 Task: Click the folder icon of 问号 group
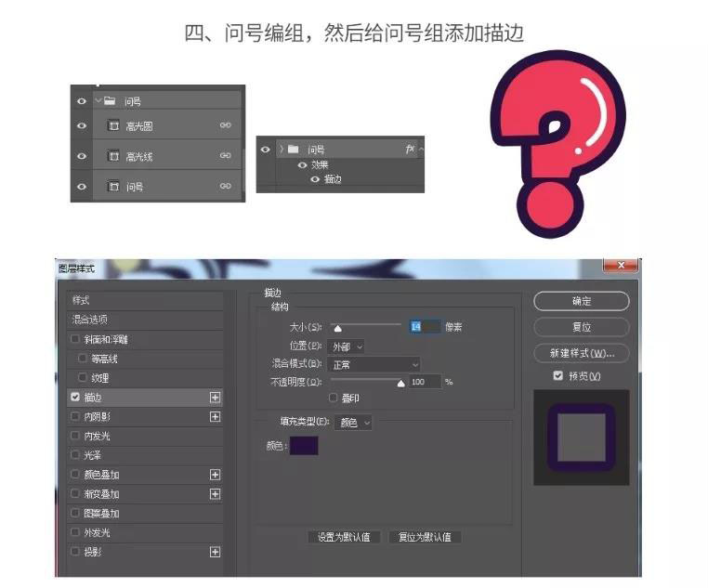(x=110, y=100)
